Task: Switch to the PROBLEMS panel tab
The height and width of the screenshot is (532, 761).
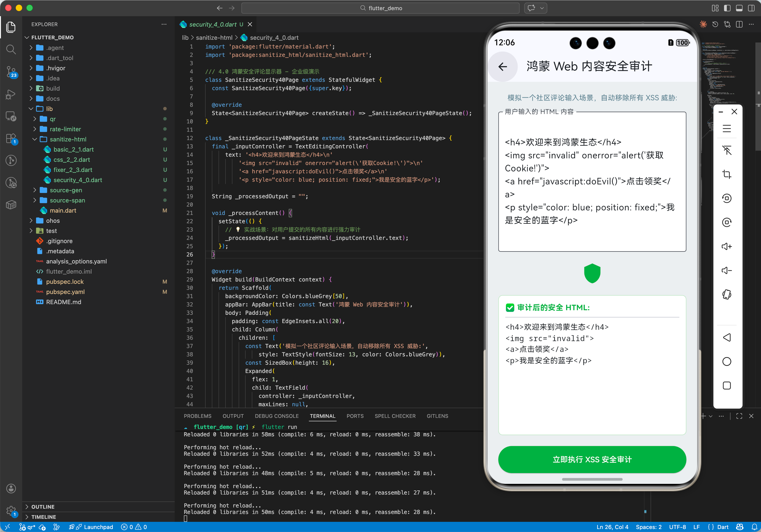Action: tap(198, 416)
